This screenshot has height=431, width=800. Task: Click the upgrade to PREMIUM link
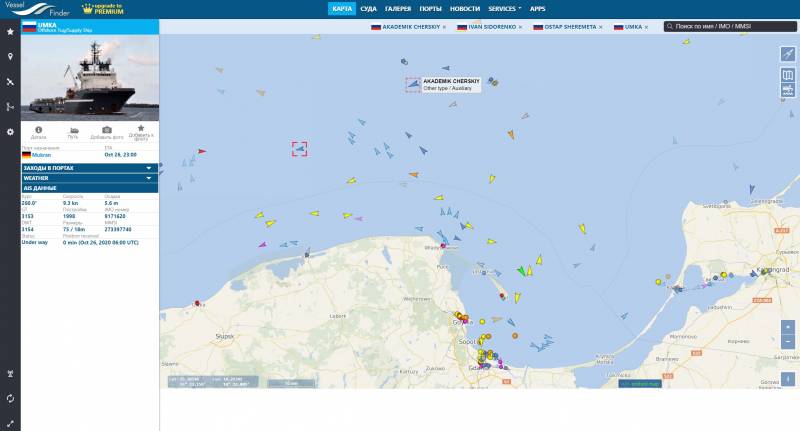point(103,9)
